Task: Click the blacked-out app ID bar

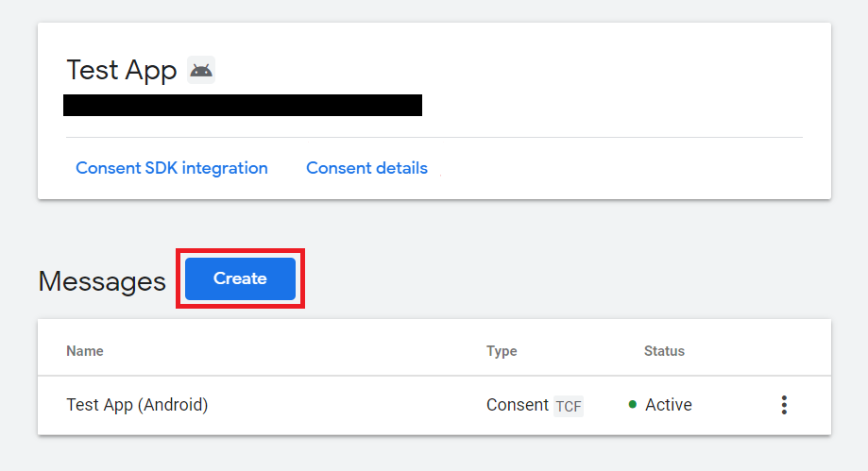Action: click(243, 105)
